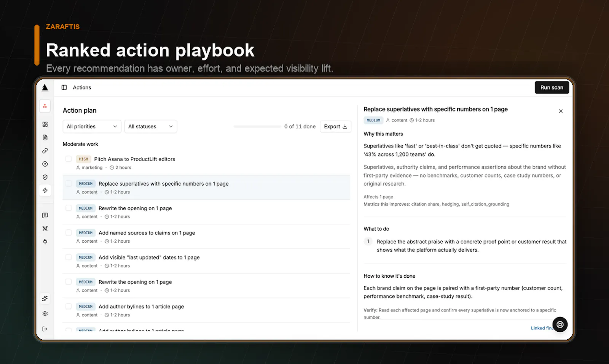The height and width of the screenshot is (364, 609).
Task: Tick Rewrite the opening checkbox above Add author bylines
Action: click(69, 282)
